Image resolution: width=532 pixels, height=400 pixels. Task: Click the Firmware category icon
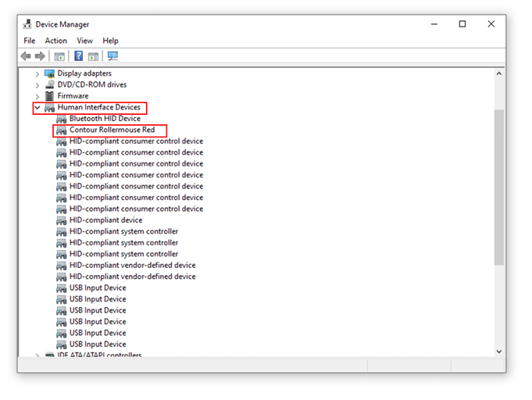tap(50, 96)
